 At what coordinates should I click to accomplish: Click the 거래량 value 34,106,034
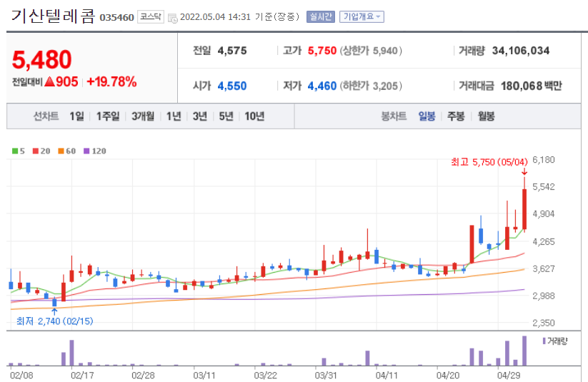point(521,51)
